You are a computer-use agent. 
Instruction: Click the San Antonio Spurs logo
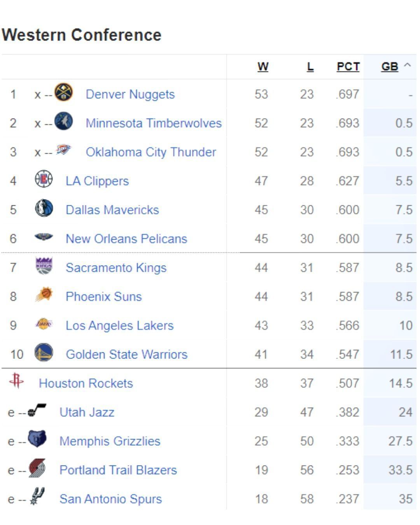click(x=37, y=497)
